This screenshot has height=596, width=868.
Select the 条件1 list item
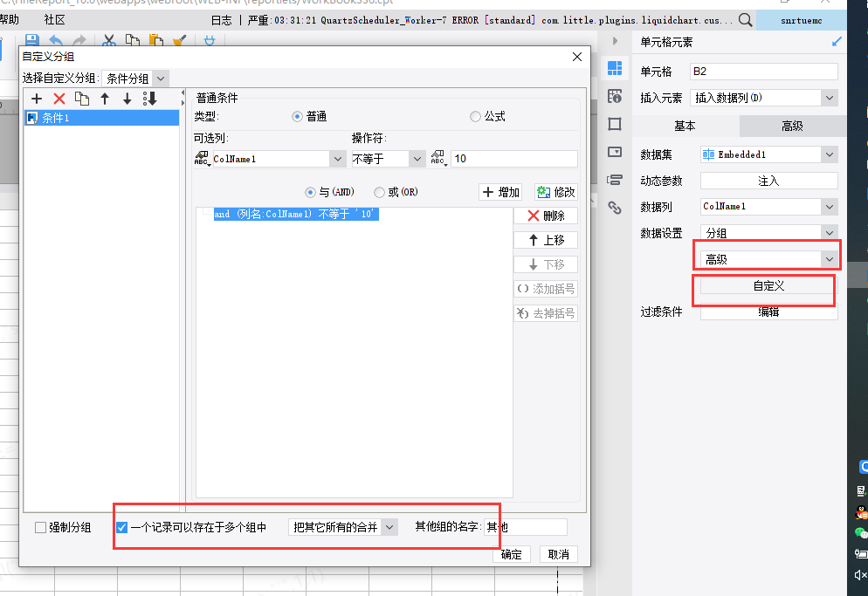tap(102, 118)
